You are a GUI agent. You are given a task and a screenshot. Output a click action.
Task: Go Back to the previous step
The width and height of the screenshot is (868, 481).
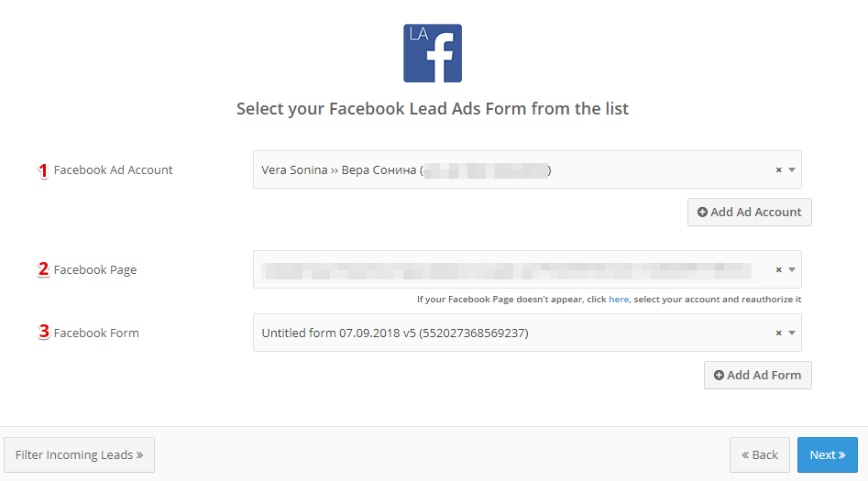click(x=760, y=455)
